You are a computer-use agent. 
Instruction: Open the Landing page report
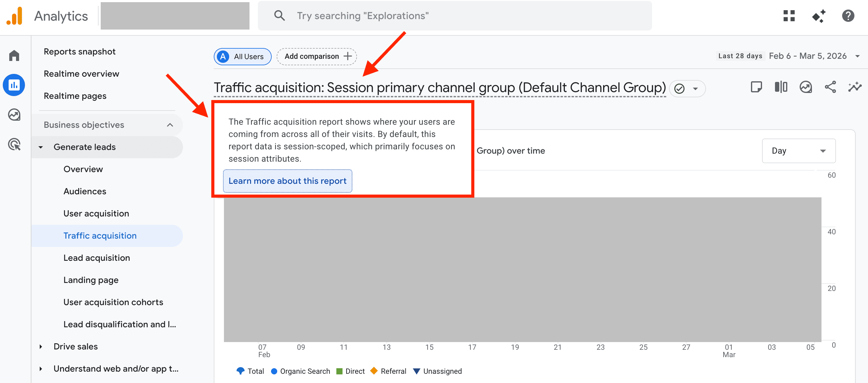coord(91,280)
